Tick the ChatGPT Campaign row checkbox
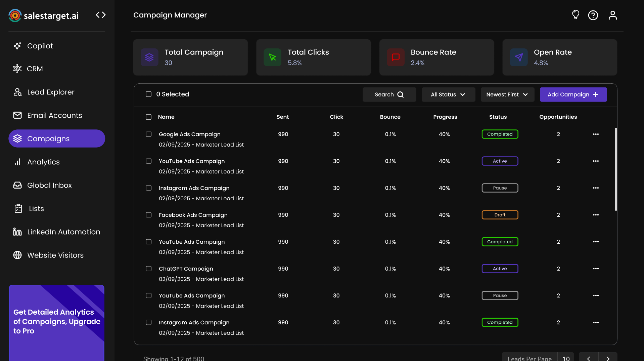 149,269
